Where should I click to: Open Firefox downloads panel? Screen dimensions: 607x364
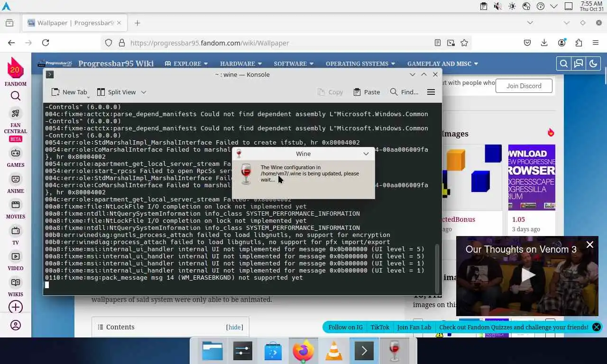pyautogui.click(x=544, y=43)
